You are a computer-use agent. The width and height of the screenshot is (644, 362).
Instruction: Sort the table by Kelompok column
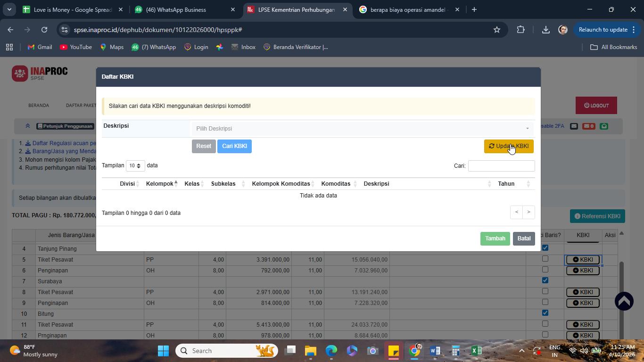[x=162, y=184]
